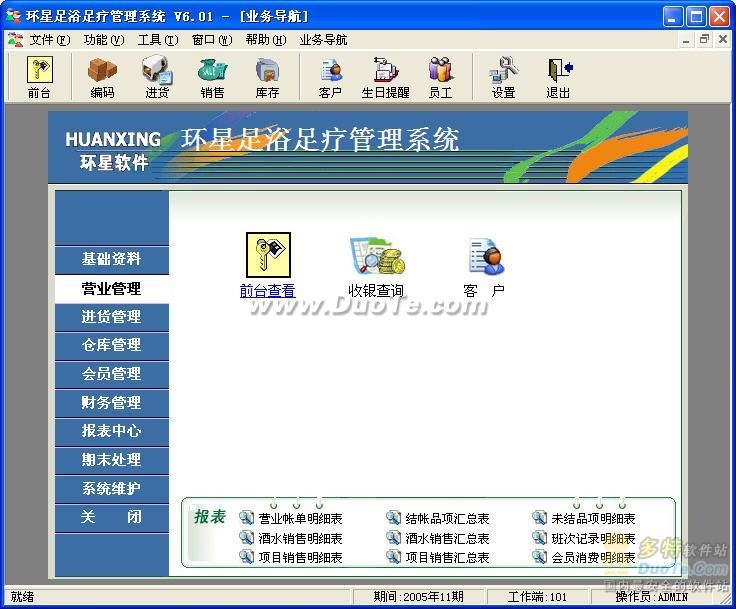Select 基础资料 in the sidebar
This screenshot has width=736, height=609.
[x=112, y=259]
